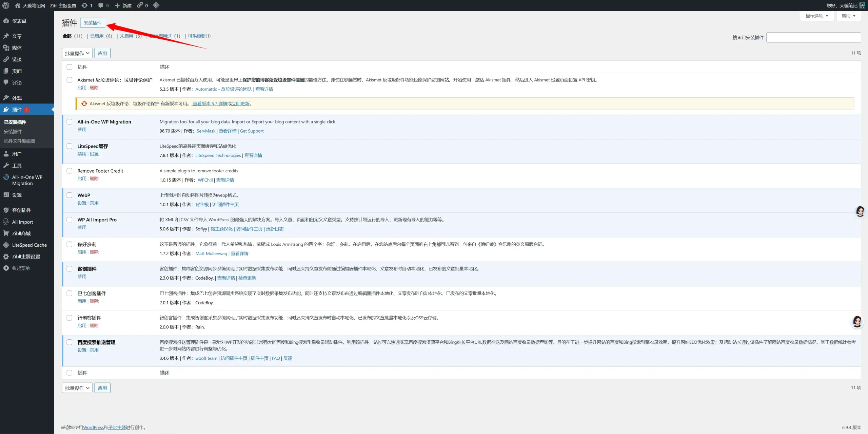Select the LiteSpeed缓存 plugin checkbox

click(x=70, y=146)
